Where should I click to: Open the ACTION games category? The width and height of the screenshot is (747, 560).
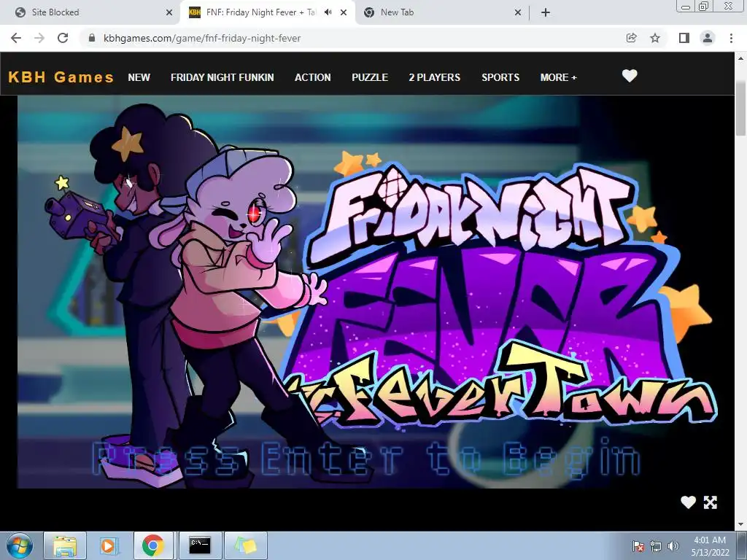(312, 77)
